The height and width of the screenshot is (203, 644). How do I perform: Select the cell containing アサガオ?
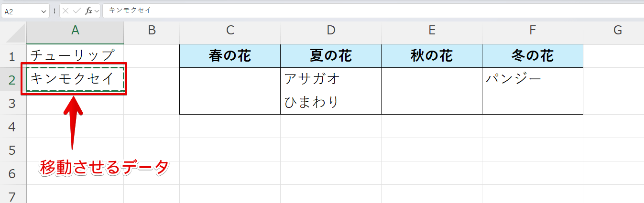(x=331, y=79)
